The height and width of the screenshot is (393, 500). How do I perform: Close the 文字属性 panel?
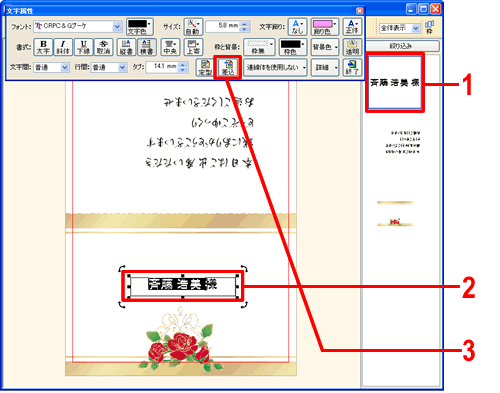(x=359, y=11)
